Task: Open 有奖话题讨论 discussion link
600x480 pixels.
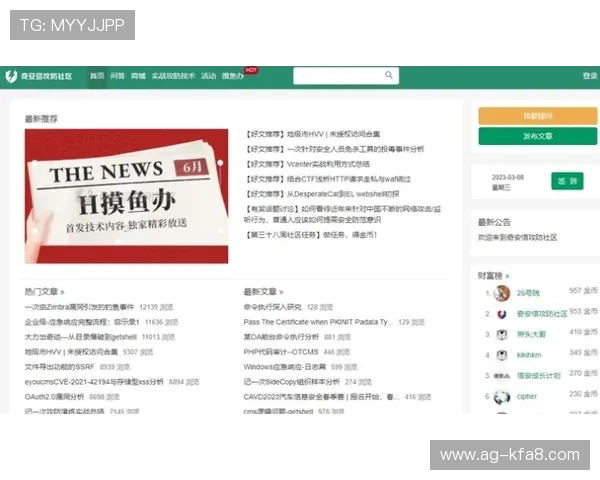Action: coord(342,214)
